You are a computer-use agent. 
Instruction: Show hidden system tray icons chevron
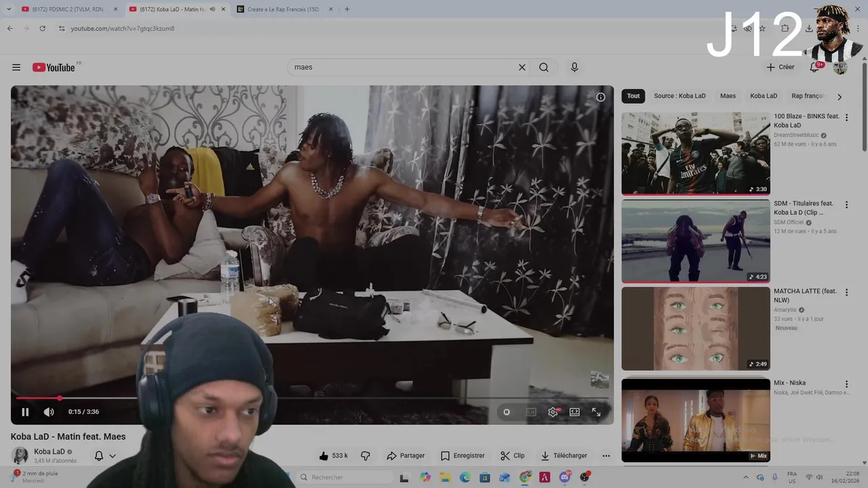(x=746, y=477)
